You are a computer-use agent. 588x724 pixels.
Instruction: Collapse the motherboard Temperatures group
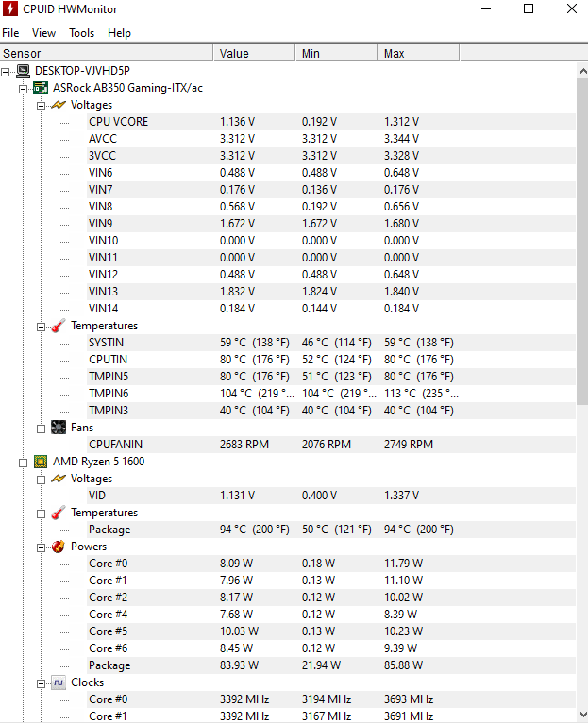(x=42, y=327)
